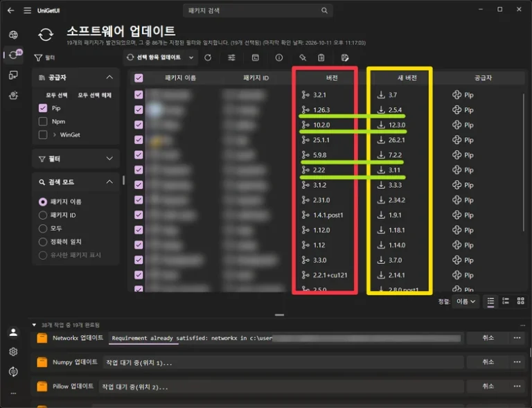This screenshot has height=408, width=532.
Task: Check the WinGet provider checkbox
Action: click(x=43, y=134)
